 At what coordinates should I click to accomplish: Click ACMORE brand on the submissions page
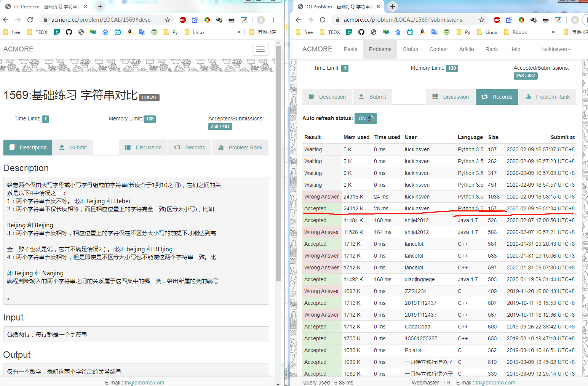coord(317,49)
